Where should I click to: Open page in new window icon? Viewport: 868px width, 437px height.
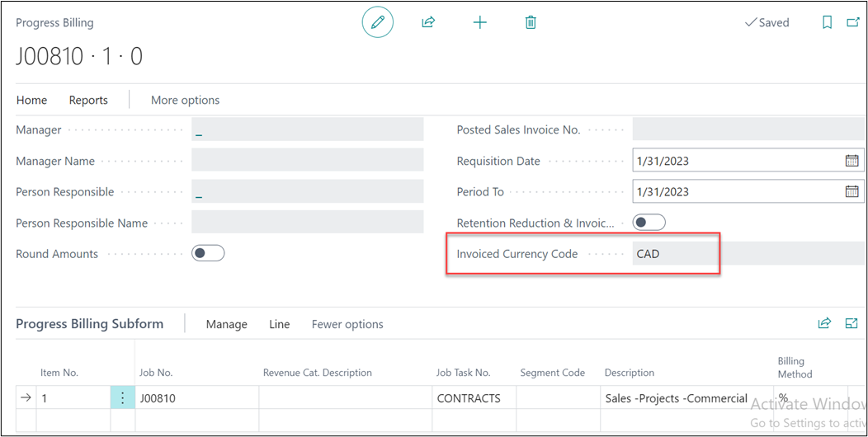[x=853, y=23]
